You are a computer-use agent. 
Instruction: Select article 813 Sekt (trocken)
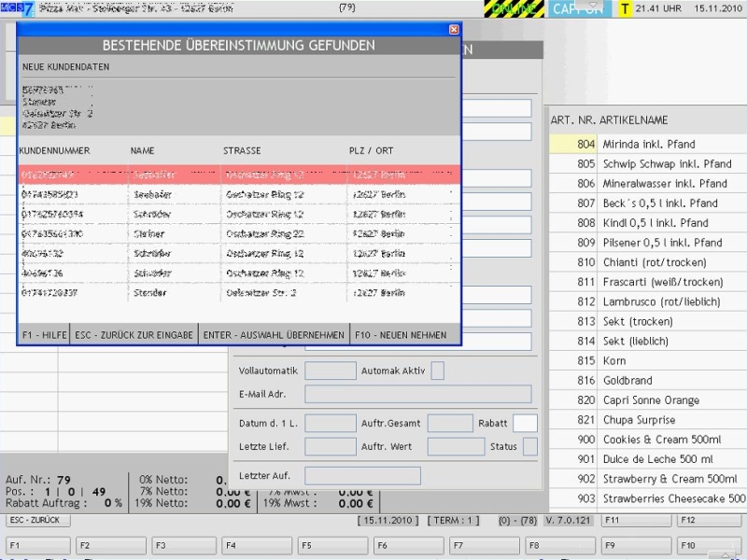tap(648, 321)
